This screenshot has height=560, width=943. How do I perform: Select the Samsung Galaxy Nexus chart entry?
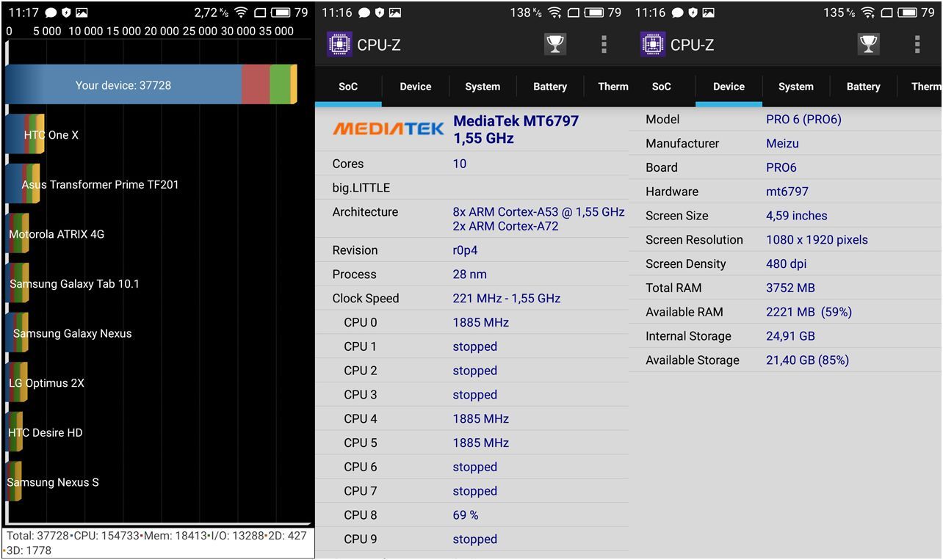tap(71, 332)
